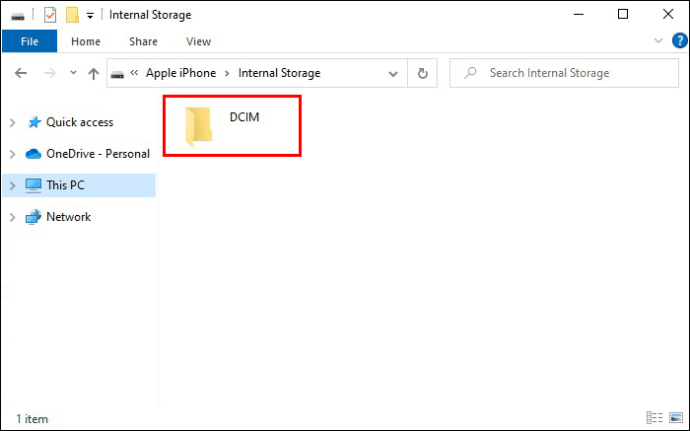Select Apple iPhone in the breadcrumb path
690x431 pixels.
click(181, 73)
